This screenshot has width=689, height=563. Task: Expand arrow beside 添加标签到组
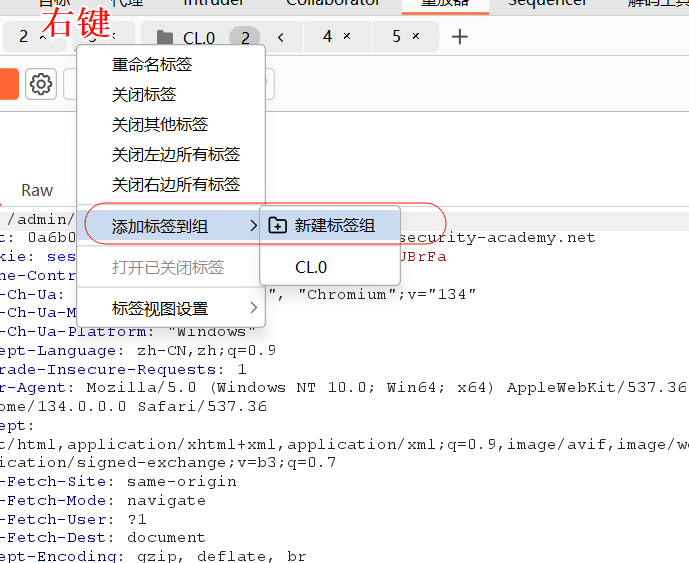coord(254,226)
